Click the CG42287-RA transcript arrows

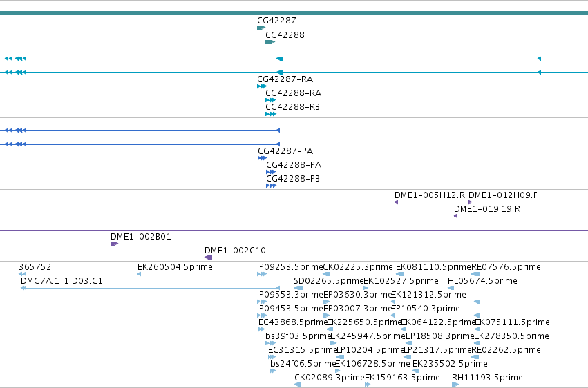tap(262, 86)
